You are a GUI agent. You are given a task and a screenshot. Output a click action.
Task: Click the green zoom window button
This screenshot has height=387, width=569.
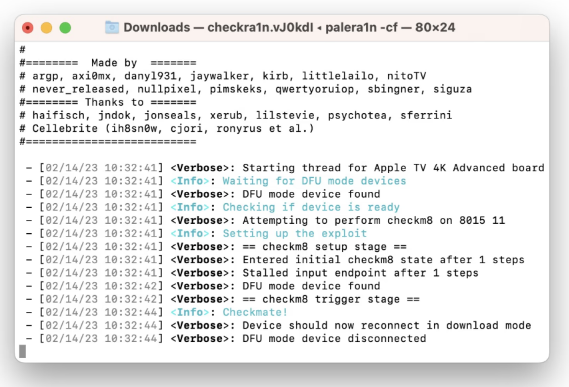click(x=65, y=28)
